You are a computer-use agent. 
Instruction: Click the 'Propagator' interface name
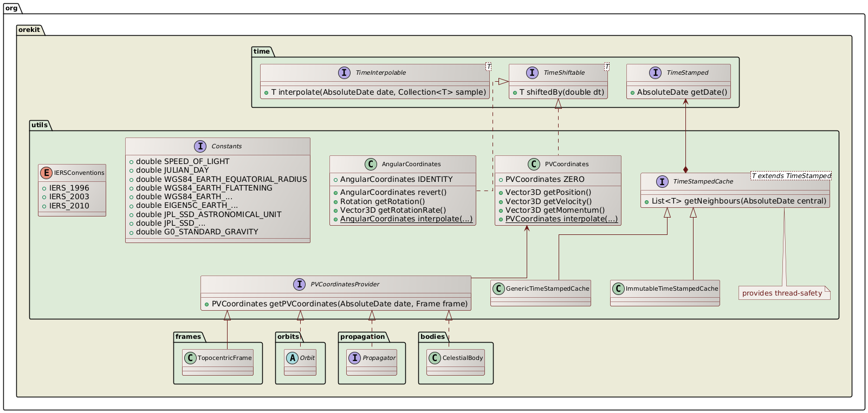379,358
